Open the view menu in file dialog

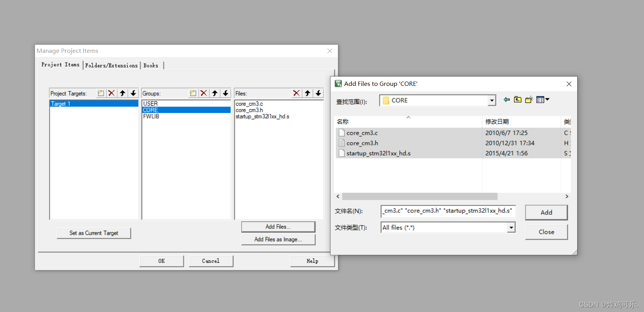[543, 100]
